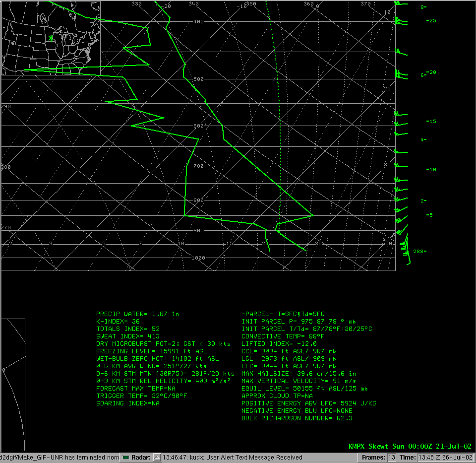Click the FREEZING LEVEL= 15991 ft ASL line
The height and width of the screenshot is (463, 476).
coord(152,351)
